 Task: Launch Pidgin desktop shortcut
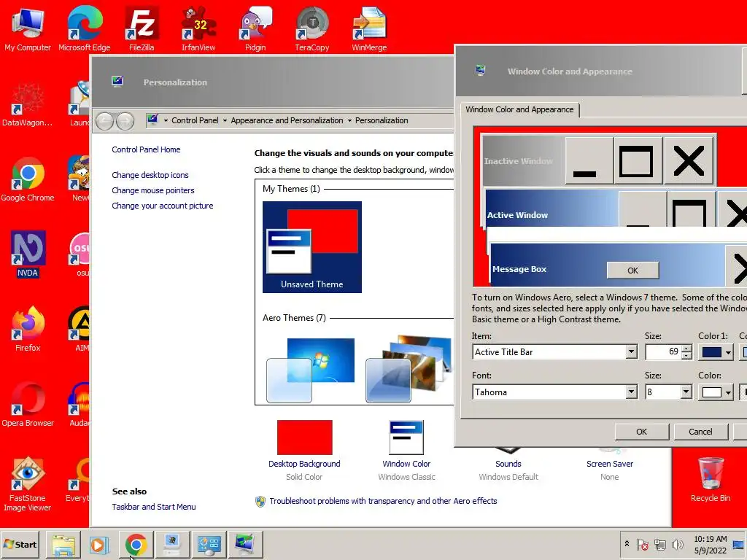(255, 29)
